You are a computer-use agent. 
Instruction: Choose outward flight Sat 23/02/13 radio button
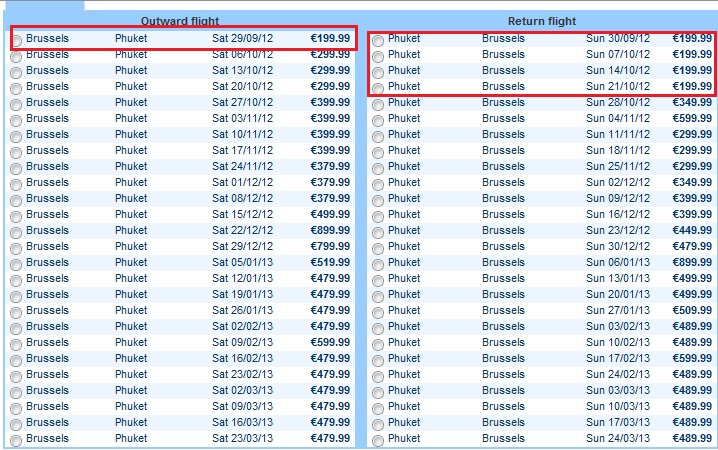point(16,377)
